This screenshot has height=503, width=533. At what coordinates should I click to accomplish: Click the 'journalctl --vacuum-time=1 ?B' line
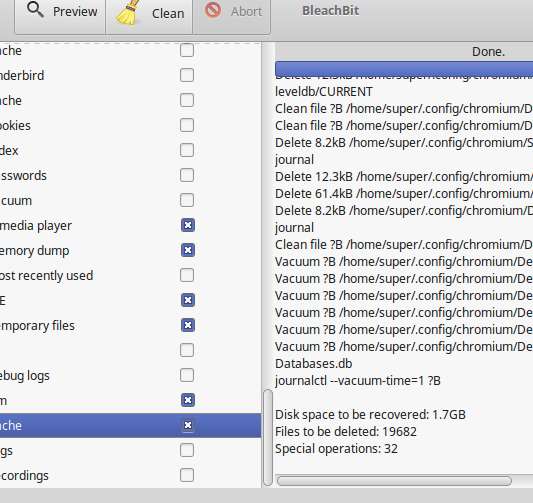pos(358,381)
